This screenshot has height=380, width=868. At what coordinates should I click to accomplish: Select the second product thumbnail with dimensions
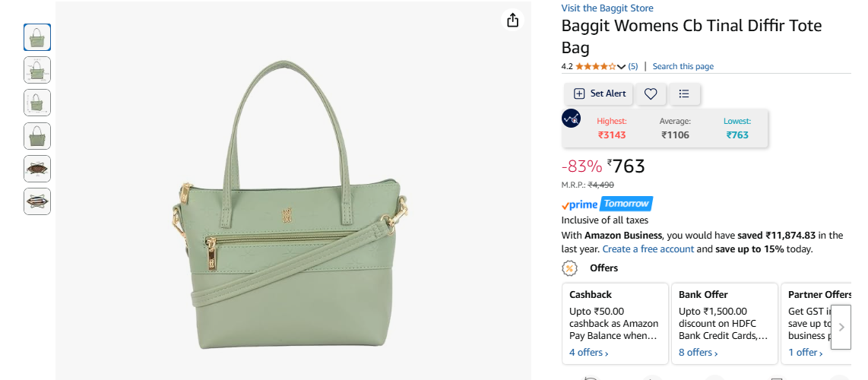[37, 70]
